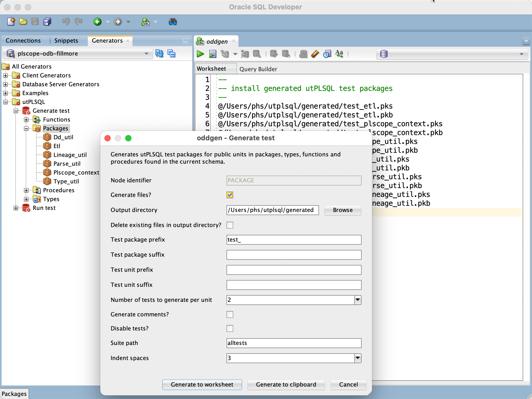Uncheck the Generate files checkbox

coord(229,195)
